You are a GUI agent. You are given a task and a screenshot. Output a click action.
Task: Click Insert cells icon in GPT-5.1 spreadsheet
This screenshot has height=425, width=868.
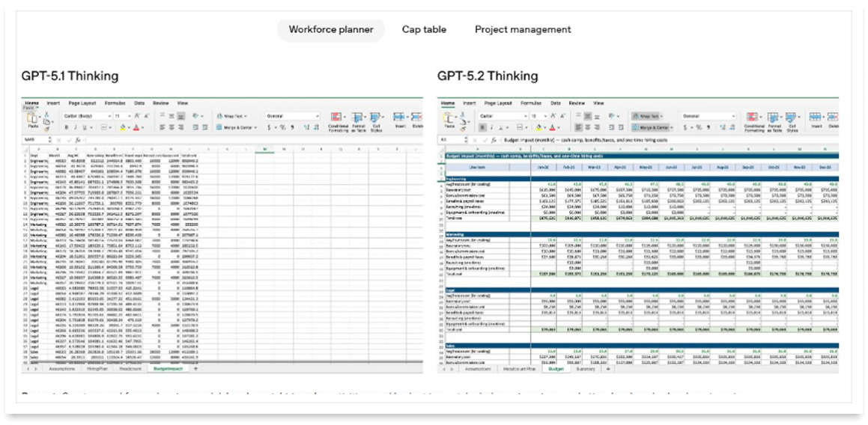pyautogui.click(x=399, y=117)
